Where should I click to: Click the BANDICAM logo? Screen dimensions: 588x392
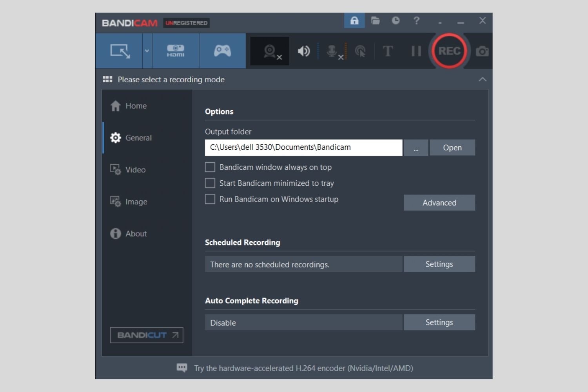[x=130, y=23]
